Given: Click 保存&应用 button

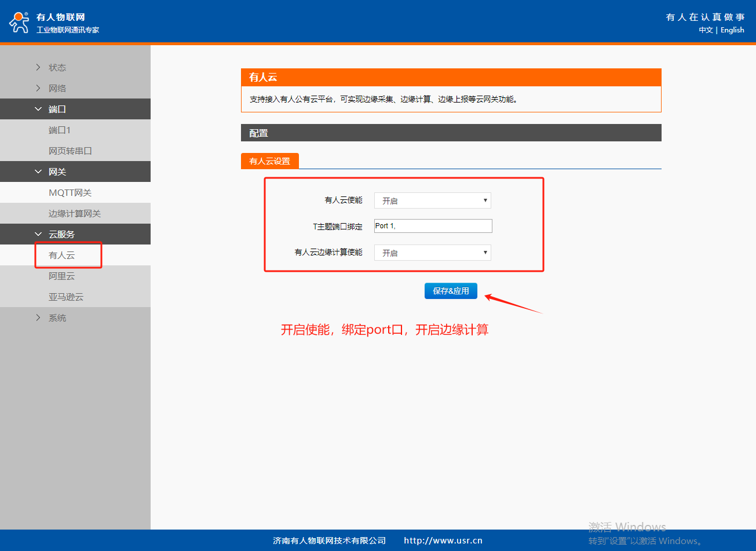Looking at the screenshot, I should 451,291.
